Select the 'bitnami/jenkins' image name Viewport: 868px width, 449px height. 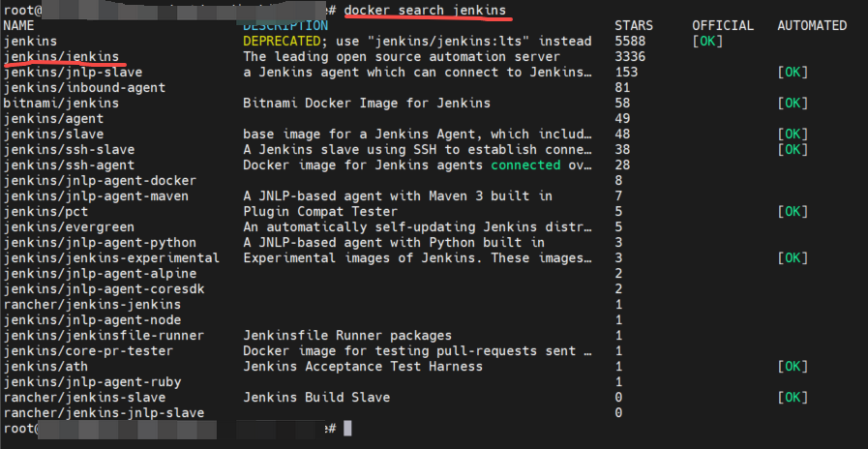click(x=61, y=103)
